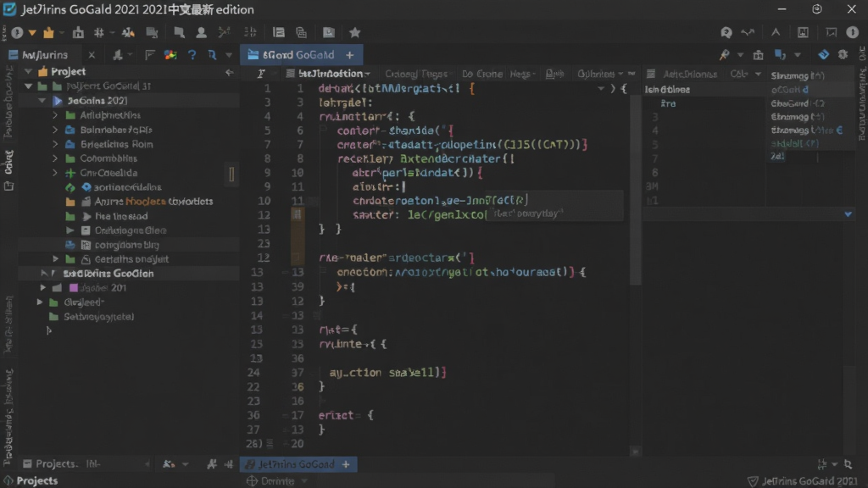Expand the Bainriebe folder row
The width and height of the screenshot is (868, 488).
(x=55, y=130)
